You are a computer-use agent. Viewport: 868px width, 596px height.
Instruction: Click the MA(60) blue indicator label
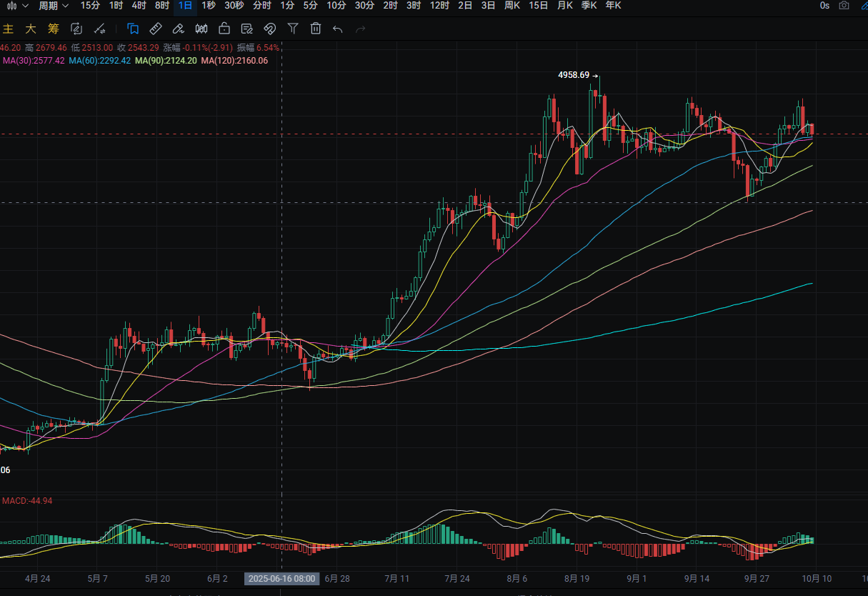point(99,61)
